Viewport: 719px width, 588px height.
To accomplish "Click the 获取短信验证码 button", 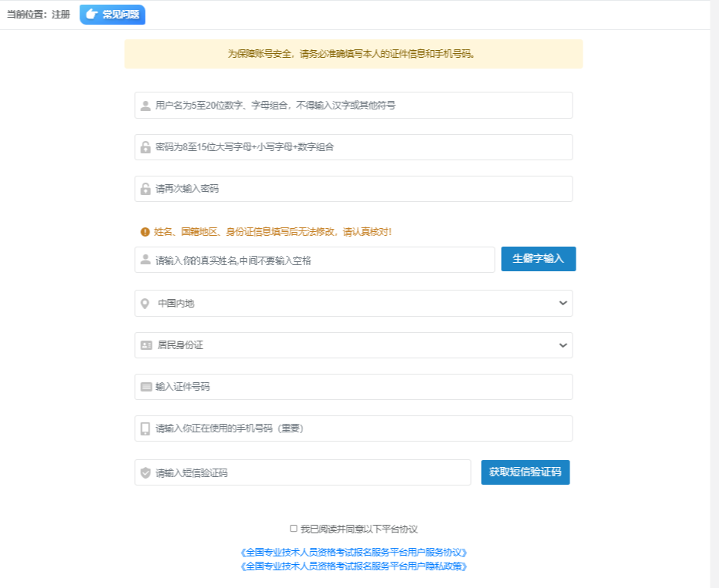I will [x=526, y=472].
